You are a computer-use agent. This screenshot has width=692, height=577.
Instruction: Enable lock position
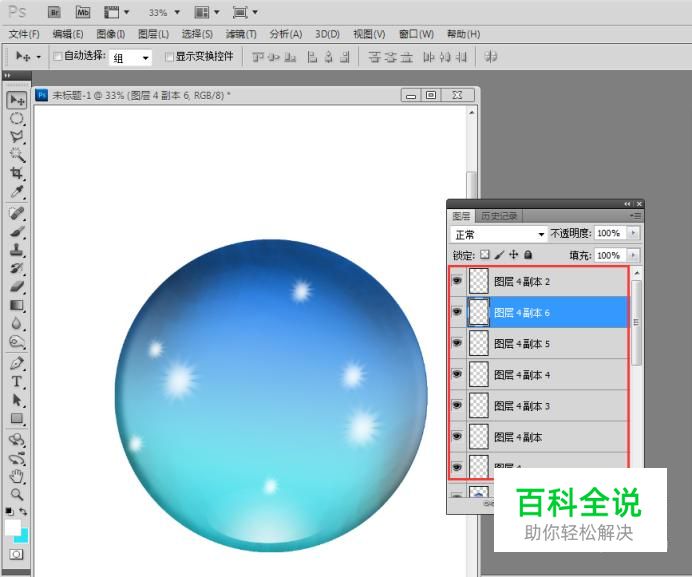(x=513, y=254)
